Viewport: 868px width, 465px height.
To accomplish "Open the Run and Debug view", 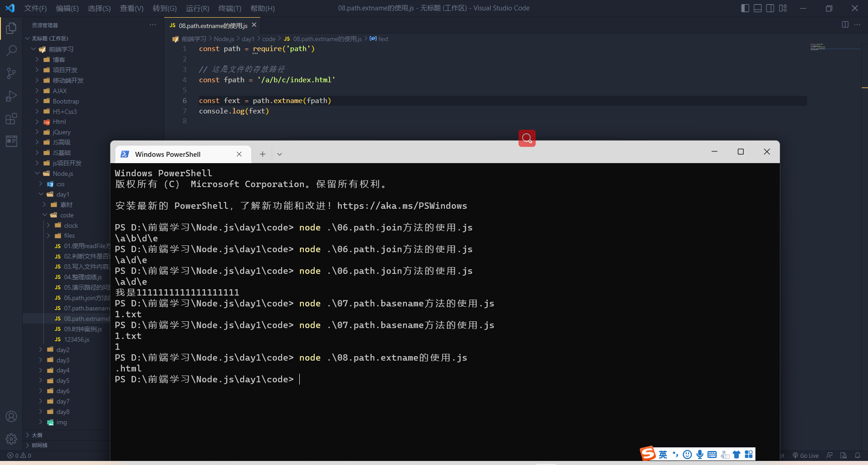I will pos(11,96).
